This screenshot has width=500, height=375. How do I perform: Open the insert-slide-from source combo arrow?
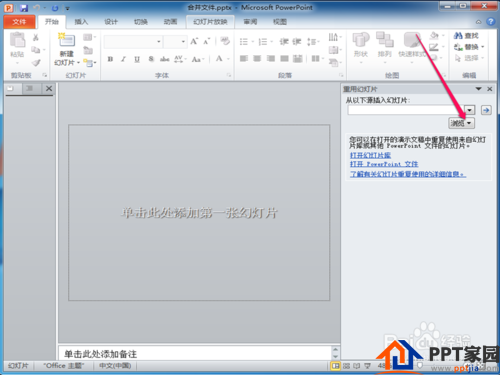[469, 110]
